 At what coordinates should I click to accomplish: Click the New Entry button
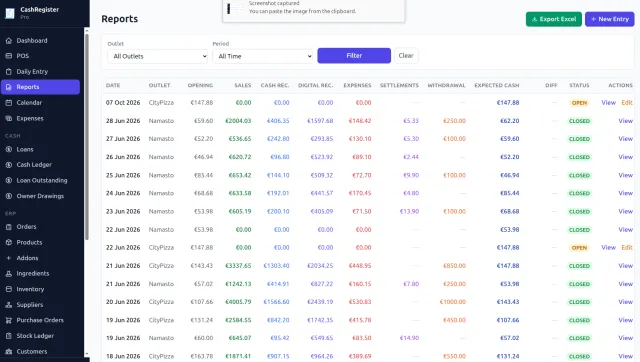(609, 19)
